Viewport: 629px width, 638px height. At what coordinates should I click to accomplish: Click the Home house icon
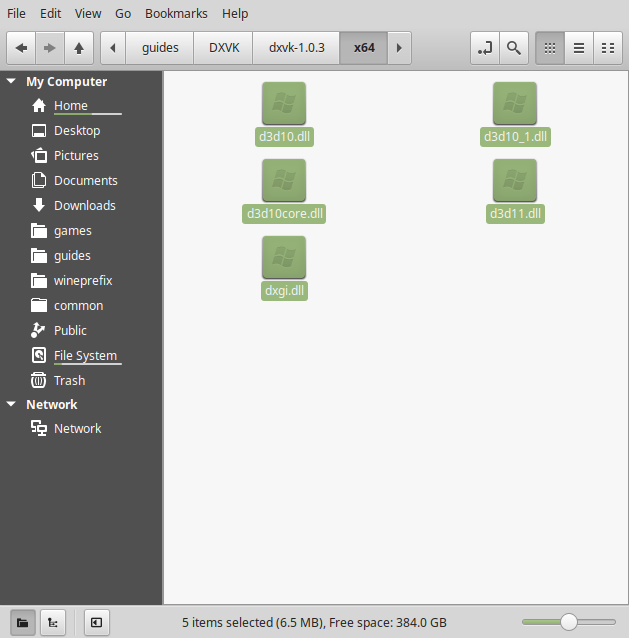click(x=39, y=105)
